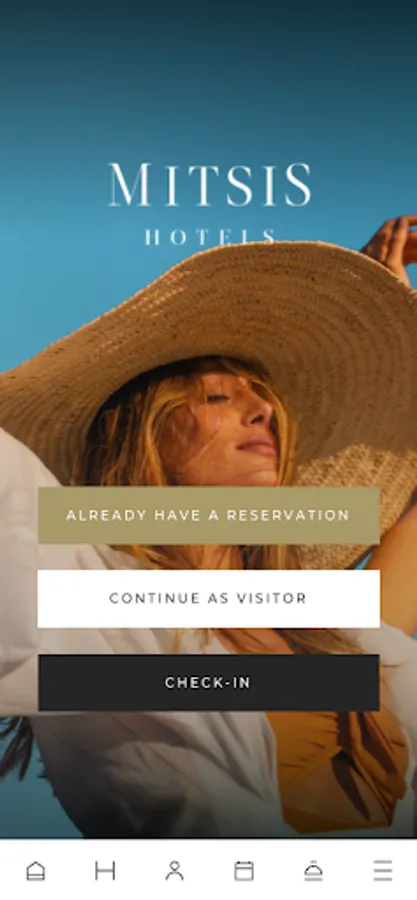
Task: Tap the black Check-In button
Action: (209, 682)
